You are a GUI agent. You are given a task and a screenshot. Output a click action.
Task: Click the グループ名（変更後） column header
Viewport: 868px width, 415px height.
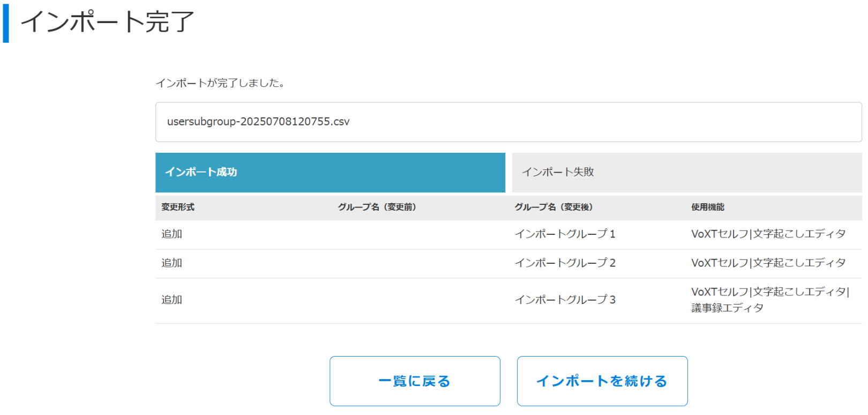tap(553, 207)
